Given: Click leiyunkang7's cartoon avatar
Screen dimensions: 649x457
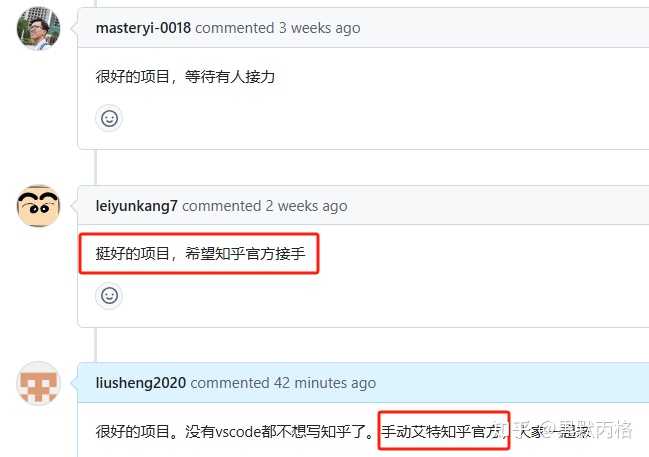Looking at the screenshot, I should (38, 206).
